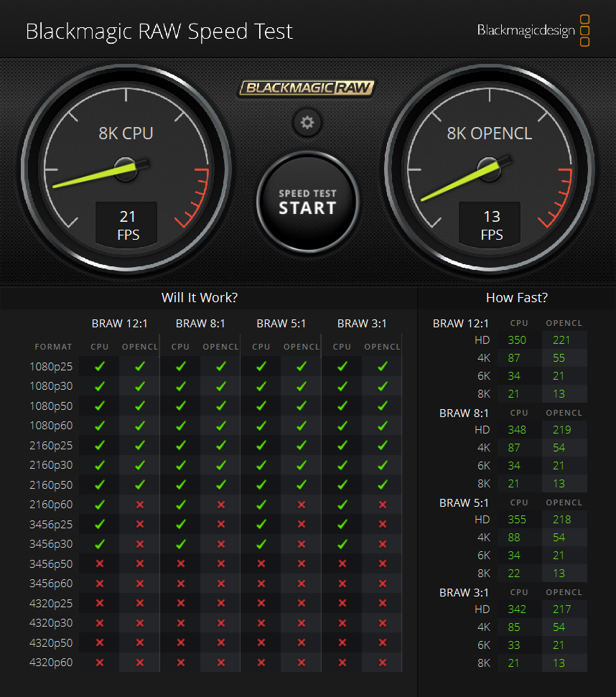Image resolution: width=616 pixels, height=697 pixels.
Task: Click the '8K CPU' gauge label
Action: coord(126,134)
